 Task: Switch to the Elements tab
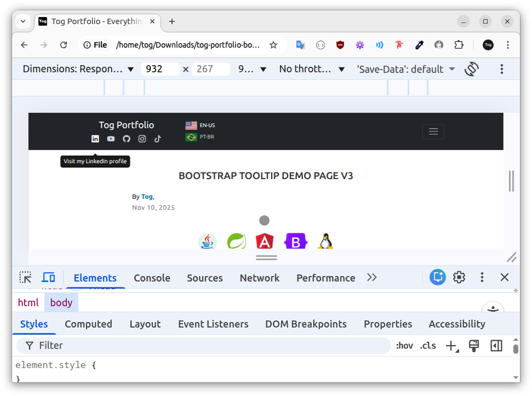click(95, 278)
